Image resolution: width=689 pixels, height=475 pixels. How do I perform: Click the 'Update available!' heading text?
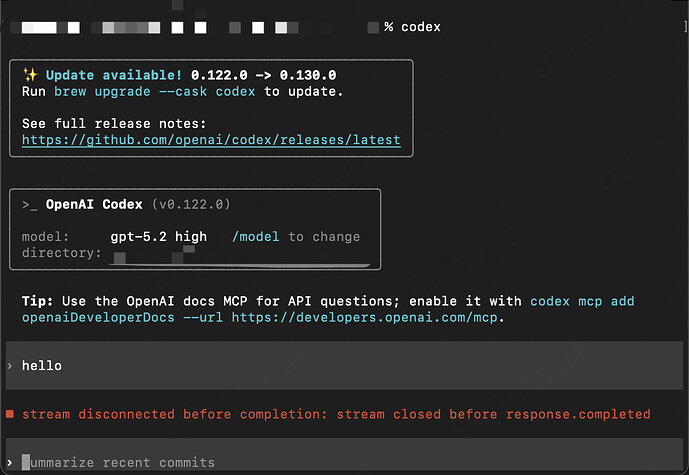[x=114, y=75]
